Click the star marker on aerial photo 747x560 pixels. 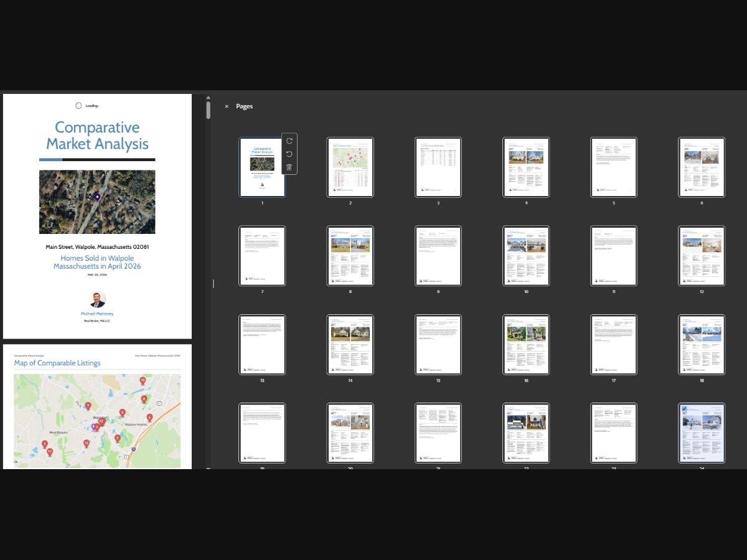point(97,197)
